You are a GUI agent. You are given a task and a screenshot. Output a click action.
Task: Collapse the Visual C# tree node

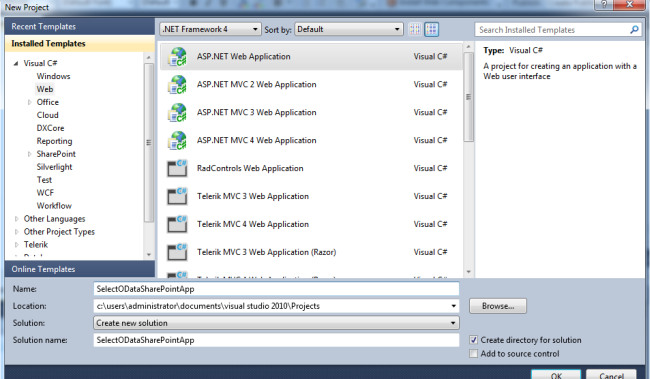tap(16, 63)
